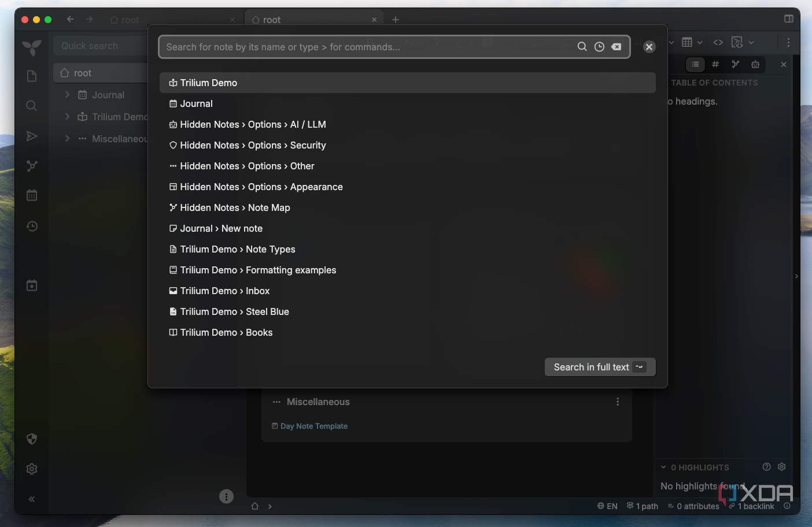Image resolution: width=812 pixels, height=527 pixels.
Task: Open today's journal note sidebar icon
Action: coord(32,285)
